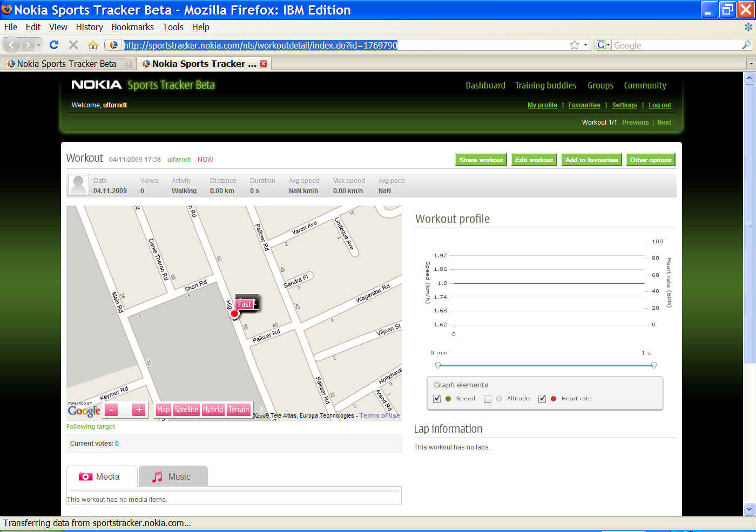Switch to the Music tab
Screen dimensions: 756x532
coord(173,476)
